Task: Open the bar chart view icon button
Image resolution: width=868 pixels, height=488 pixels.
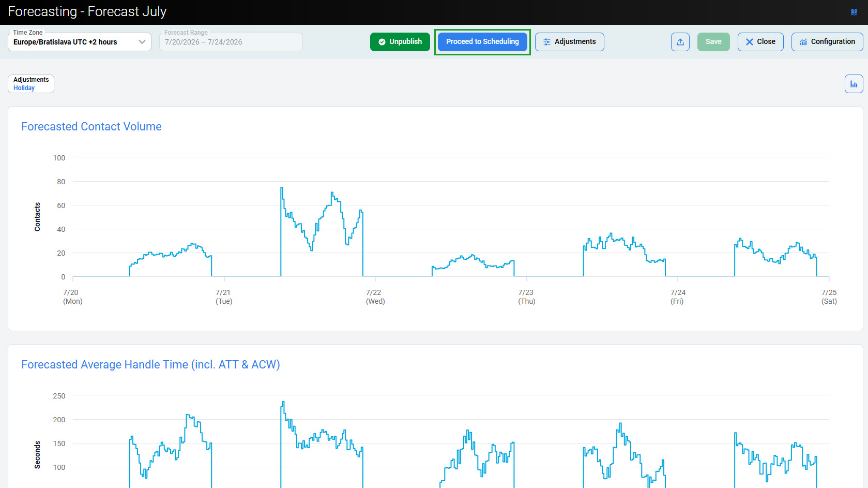Action: pyautogui.click(x=854, y=84)
